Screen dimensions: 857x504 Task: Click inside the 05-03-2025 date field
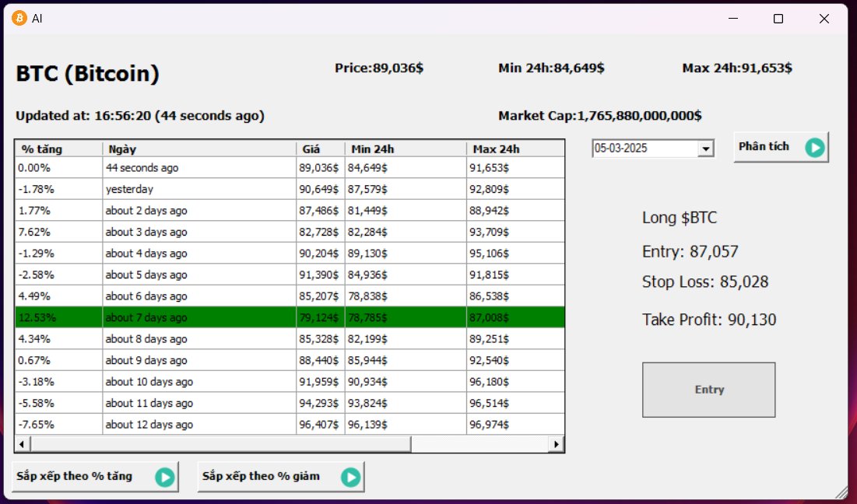[645, 149]
